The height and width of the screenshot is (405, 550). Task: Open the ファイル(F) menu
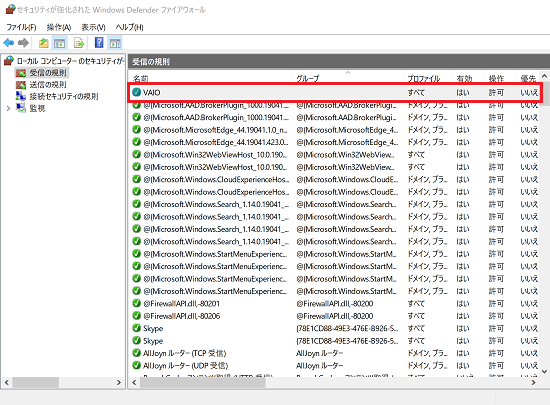pyautogui.click(x=21, y=27)
